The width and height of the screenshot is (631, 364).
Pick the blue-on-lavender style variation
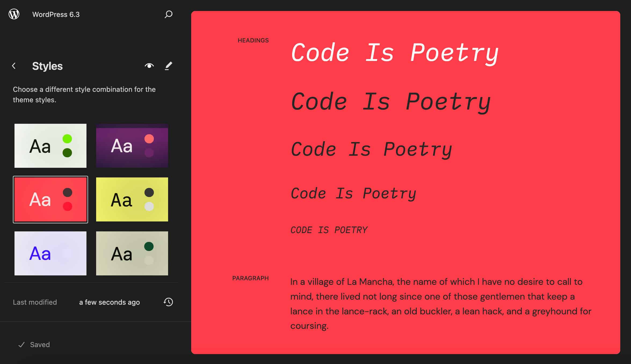pos(50,253)
